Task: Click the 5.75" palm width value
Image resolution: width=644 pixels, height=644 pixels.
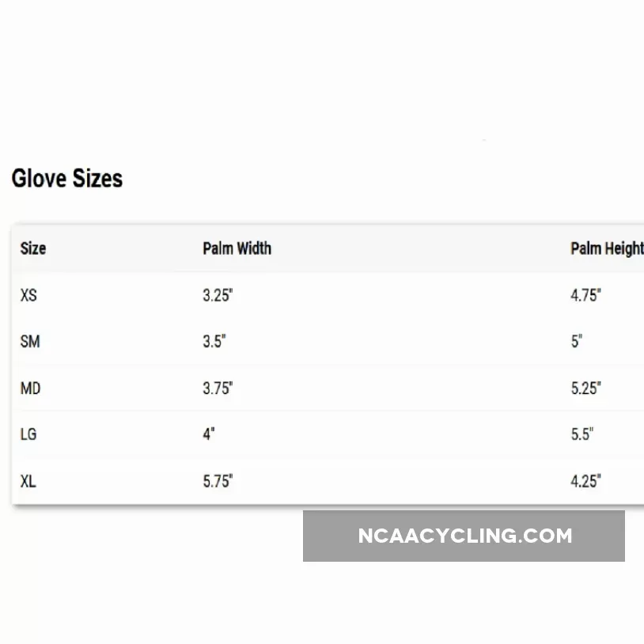Action: coord(218,481)
